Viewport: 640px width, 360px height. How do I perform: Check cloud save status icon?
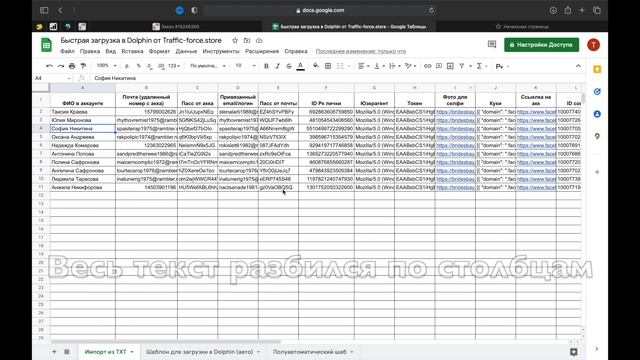pos(259,40)
